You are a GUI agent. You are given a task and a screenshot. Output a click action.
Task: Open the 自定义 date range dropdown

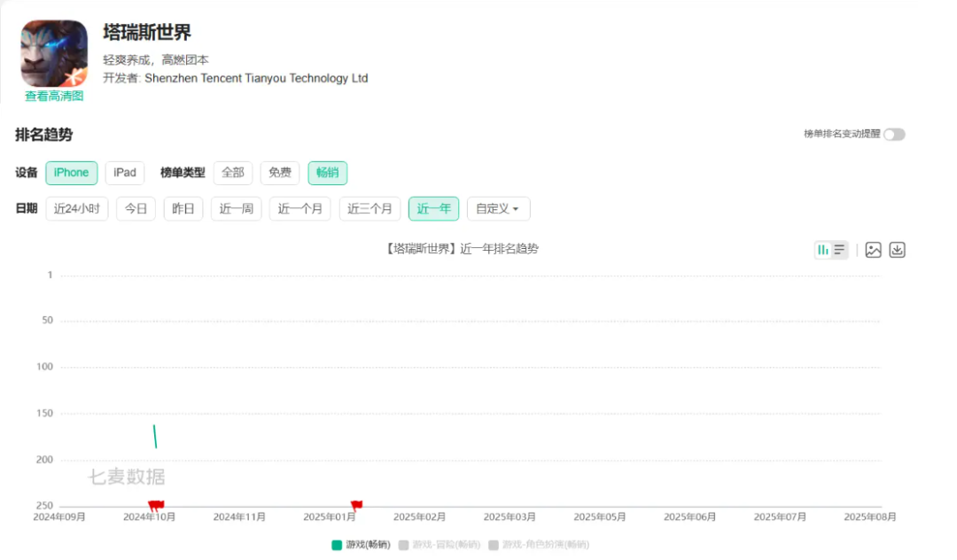click(498, 209)
